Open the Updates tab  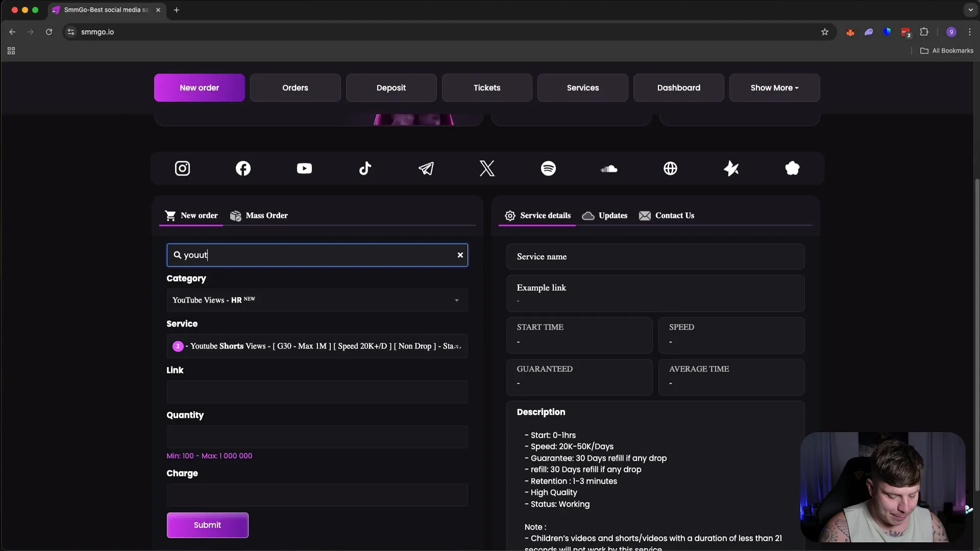(605, 216)
